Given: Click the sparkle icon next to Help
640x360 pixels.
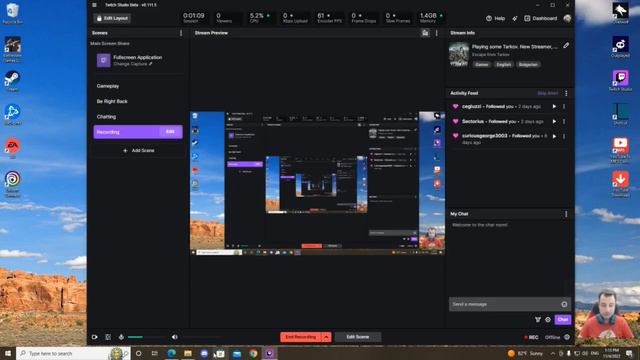Looking at the screenshot, I should (515, 18).
